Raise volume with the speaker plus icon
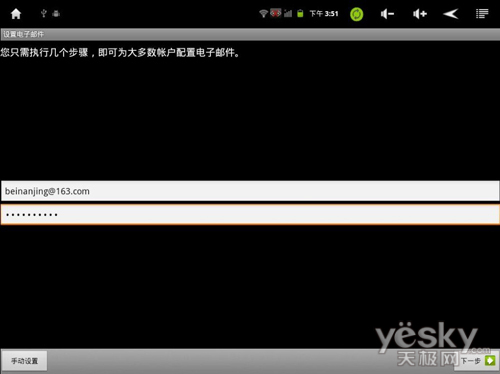This screenshot has height=374, width=500. [420, 14]
